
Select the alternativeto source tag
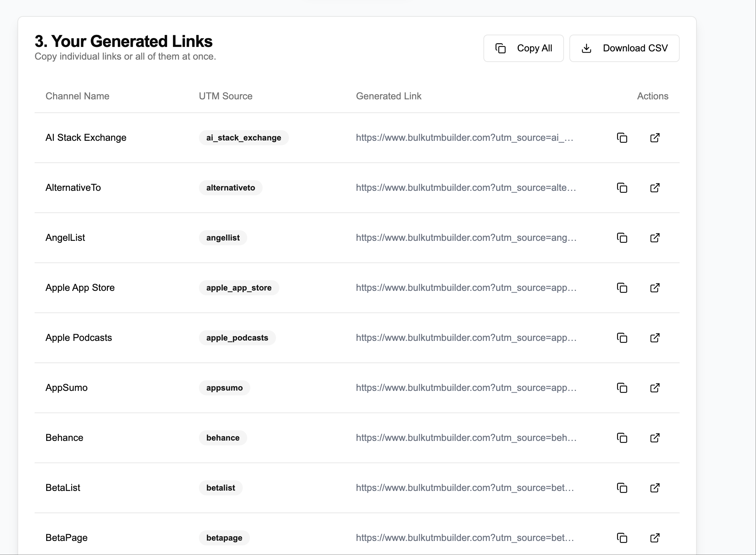231,188
